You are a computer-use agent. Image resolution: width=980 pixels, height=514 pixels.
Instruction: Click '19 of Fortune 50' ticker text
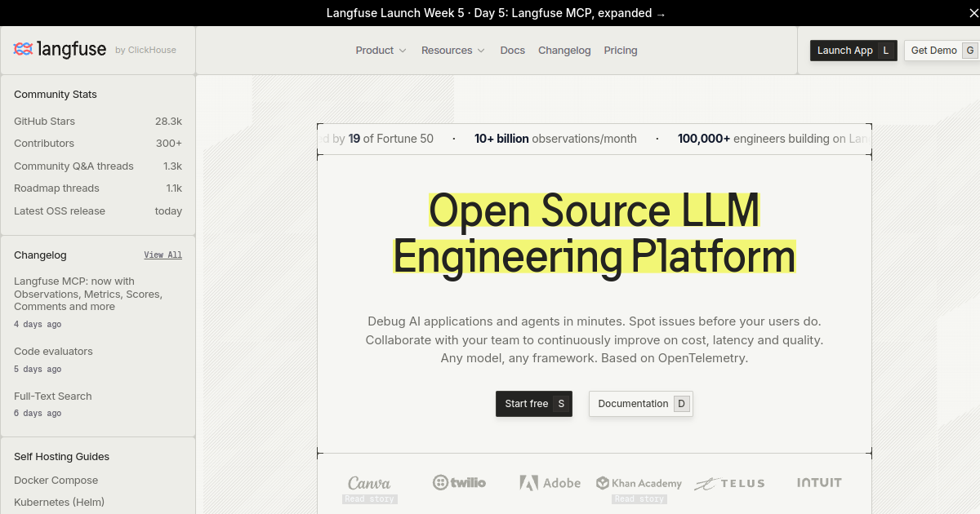coord(391,139)
